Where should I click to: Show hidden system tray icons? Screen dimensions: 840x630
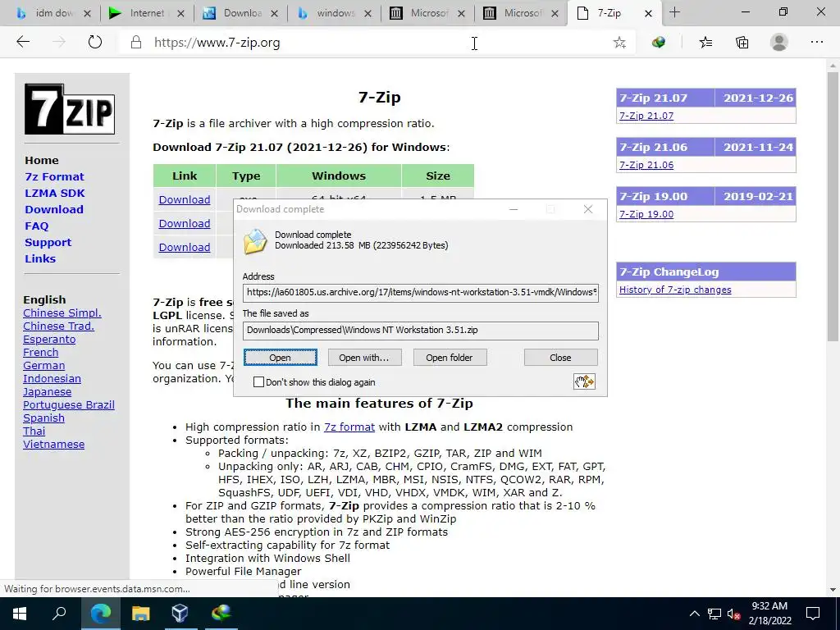coord(694,614)
